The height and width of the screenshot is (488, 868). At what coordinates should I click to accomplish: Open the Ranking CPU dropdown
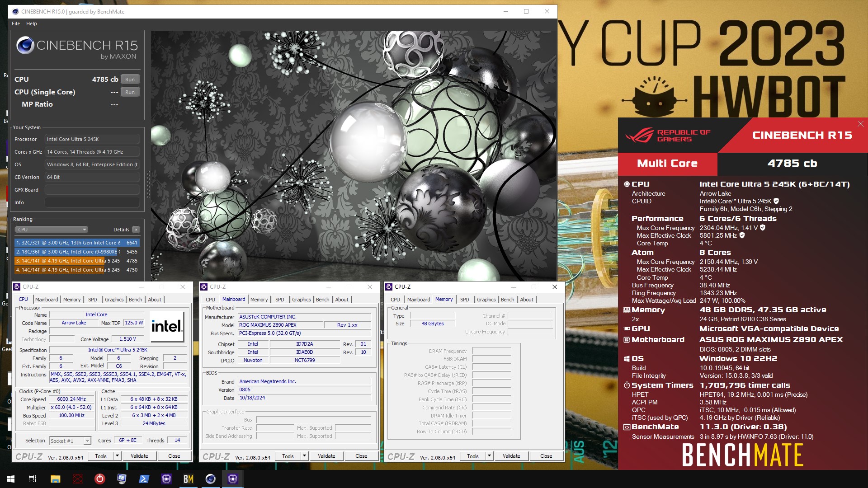[x=52, y=230]
